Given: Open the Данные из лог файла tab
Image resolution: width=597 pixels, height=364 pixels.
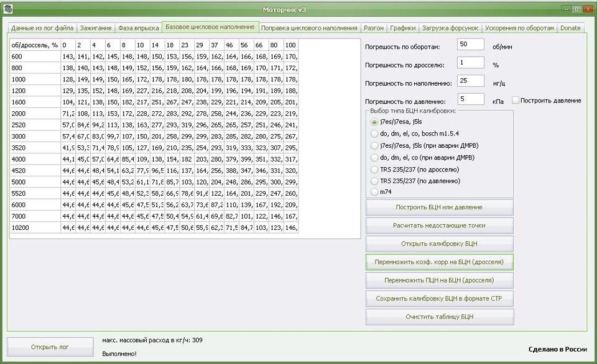Looking at the screenshot, I should point(42,28).
